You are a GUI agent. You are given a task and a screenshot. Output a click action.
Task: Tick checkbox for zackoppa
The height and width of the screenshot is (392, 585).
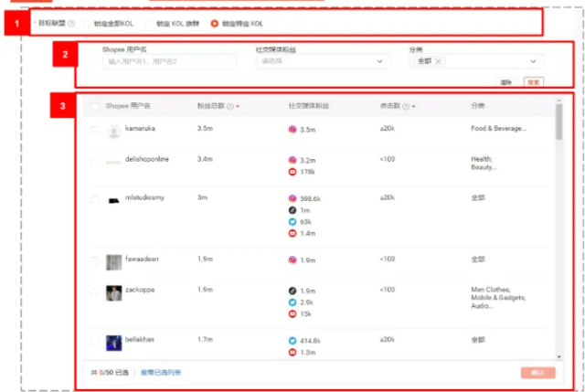tap(95, 291)
